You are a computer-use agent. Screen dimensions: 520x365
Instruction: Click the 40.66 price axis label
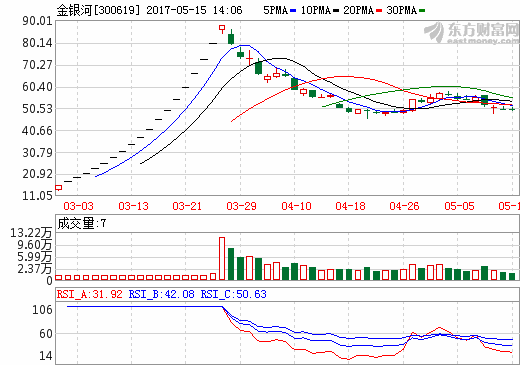pyautogui.click(x=37, y=131)
